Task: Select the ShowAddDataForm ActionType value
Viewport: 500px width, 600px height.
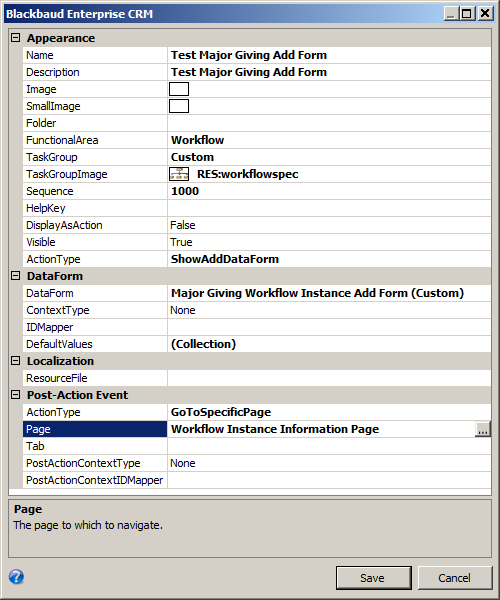Action: coord(329,259)
